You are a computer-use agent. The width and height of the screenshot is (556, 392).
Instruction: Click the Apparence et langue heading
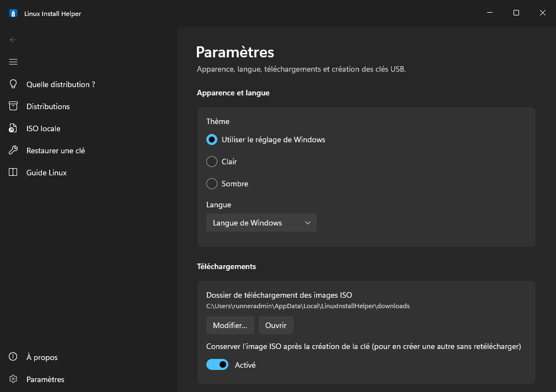coord(233,93)
